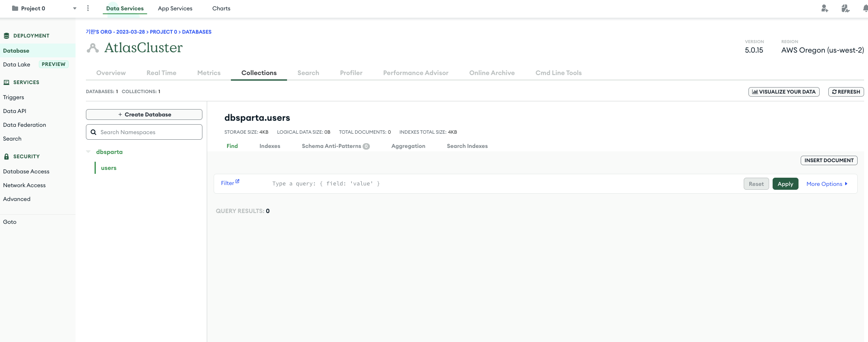Image resolution: width=868 pixels, height=342 pixels.
Task: Click the Insert Document button
Action: point(829,160)
